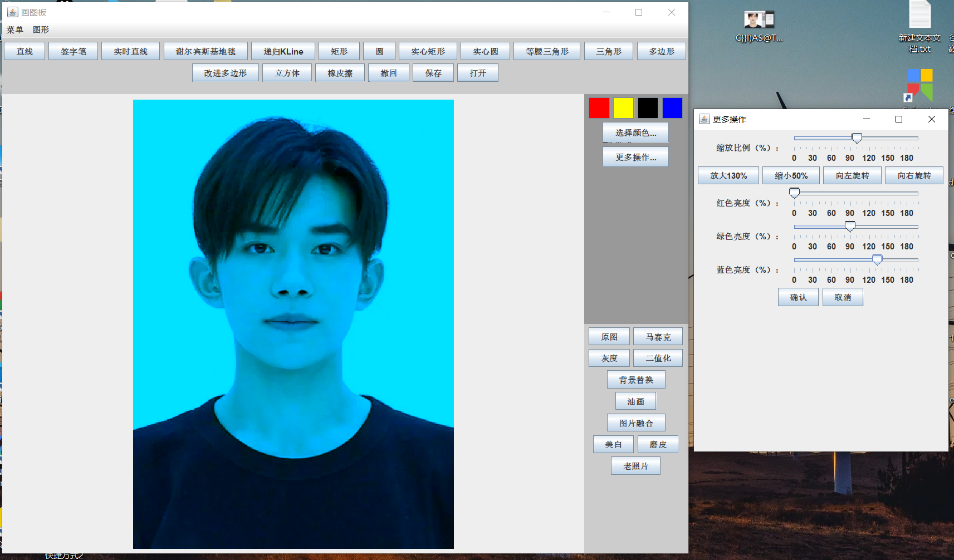
Task: Choose the 实时直线 tool
Action: click(x=130, y=51)
